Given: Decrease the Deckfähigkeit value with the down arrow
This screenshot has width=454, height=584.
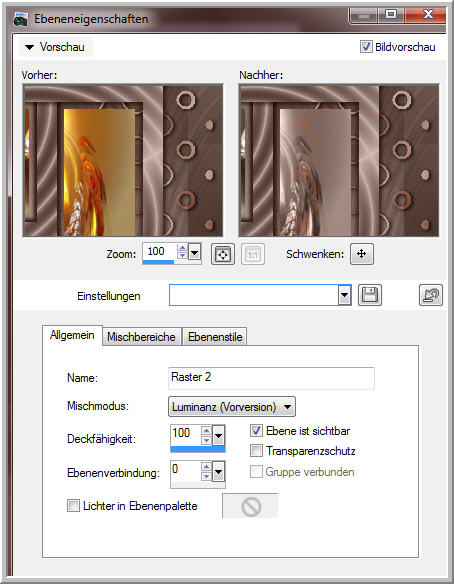Looking at the screenshot, I should click(x=206, y=440).
